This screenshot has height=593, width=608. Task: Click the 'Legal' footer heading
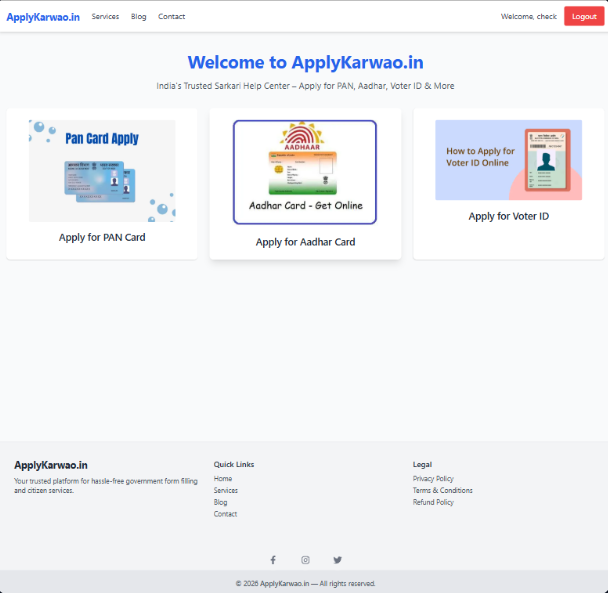pyautogui.click(x=422, y=464)
